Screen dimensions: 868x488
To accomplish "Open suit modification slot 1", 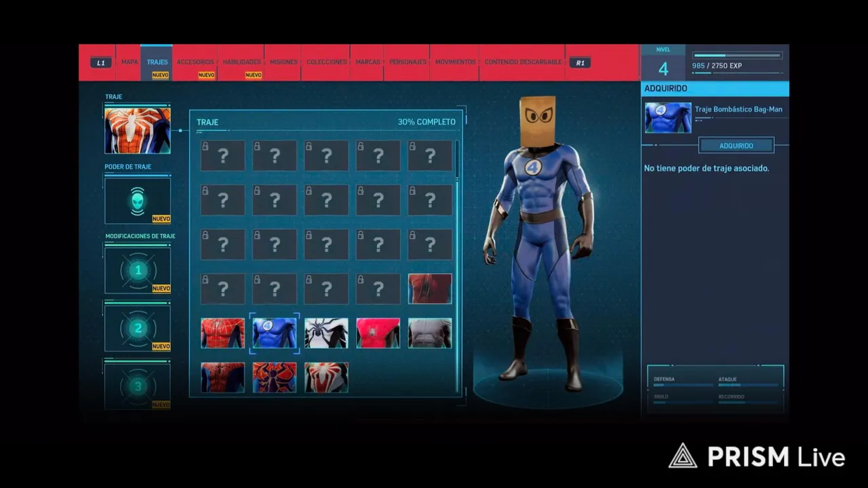I will 138,270.
